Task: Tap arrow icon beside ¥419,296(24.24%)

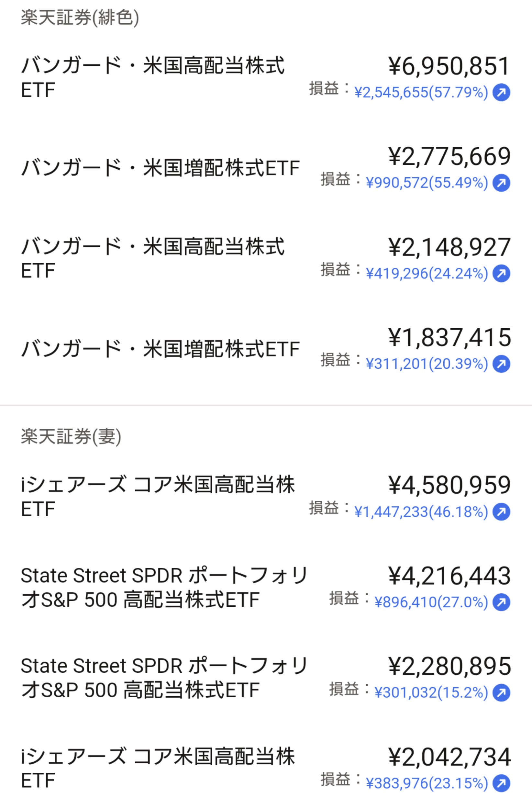Action: coord(502,273)
